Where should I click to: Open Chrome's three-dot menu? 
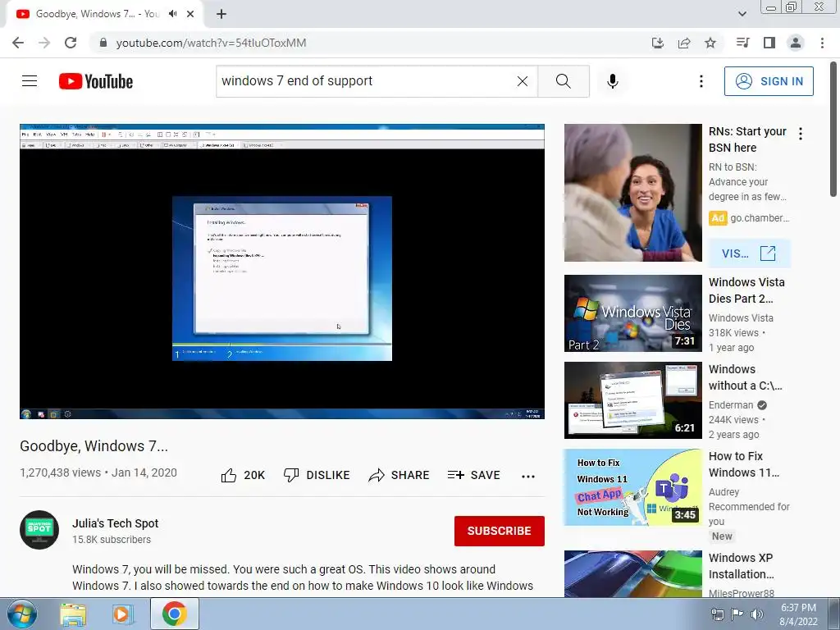(822, 43)
